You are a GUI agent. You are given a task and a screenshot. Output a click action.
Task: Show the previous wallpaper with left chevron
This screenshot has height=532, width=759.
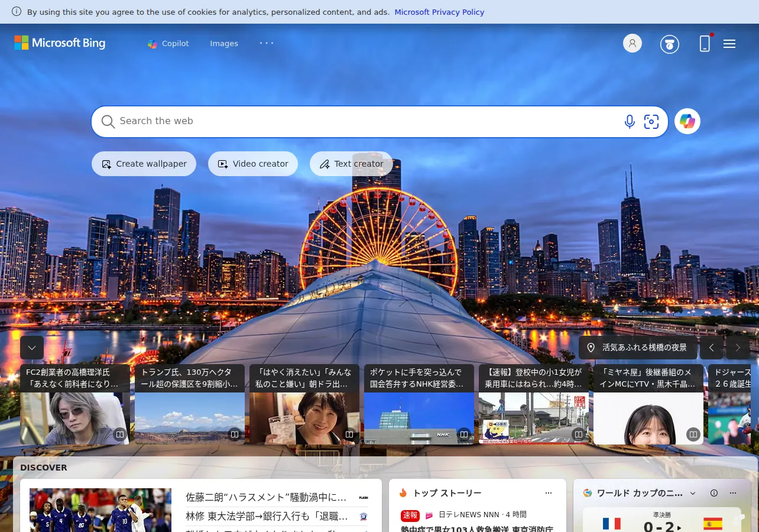[x=712, y=348]
